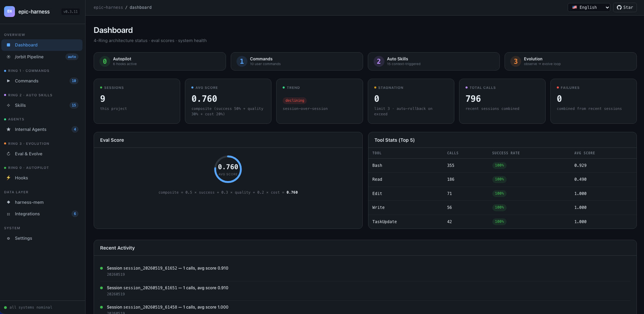
Task: Click the auto badge on /orbit Pipeline
Action: [72, 57]
